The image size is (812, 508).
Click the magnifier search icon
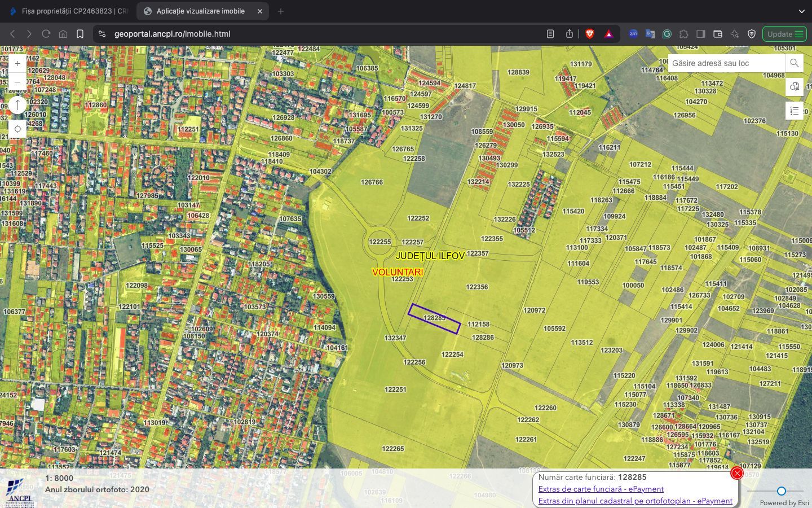coord(794,63)
